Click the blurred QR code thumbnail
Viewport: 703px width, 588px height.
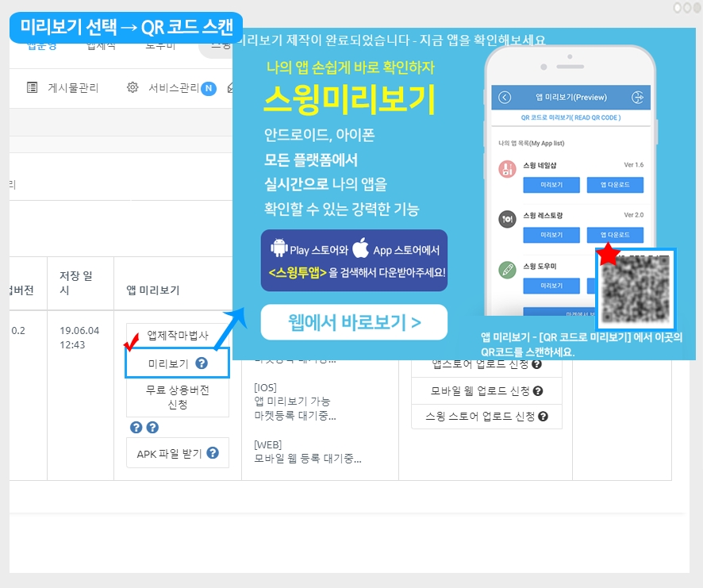coord(636,290)
